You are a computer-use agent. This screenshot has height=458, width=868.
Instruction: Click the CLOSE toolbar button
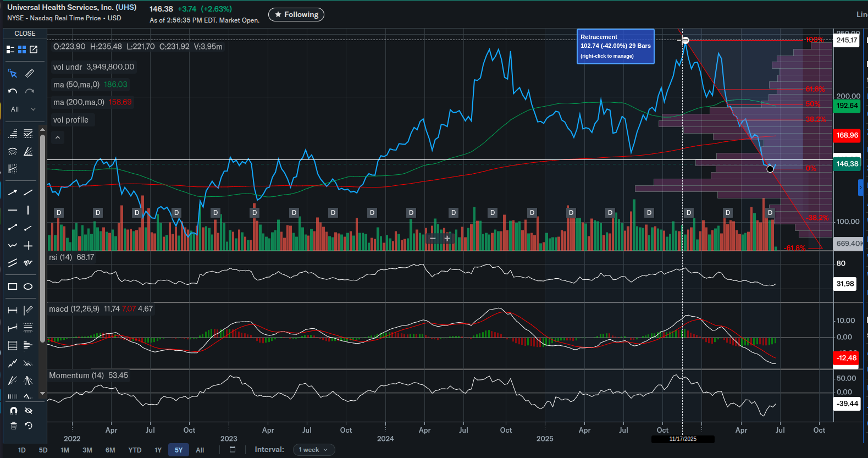[x=25, y=34]
